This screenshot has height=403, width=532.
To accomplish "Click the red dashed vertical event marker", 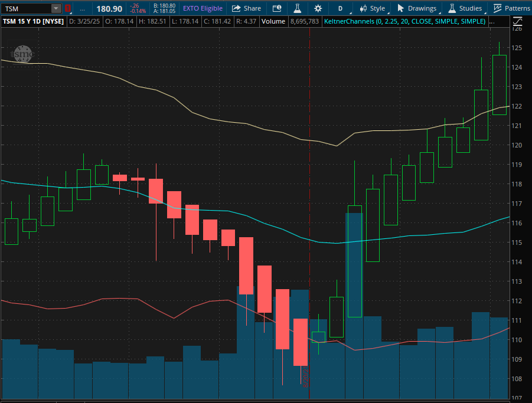I will point(309,177).
